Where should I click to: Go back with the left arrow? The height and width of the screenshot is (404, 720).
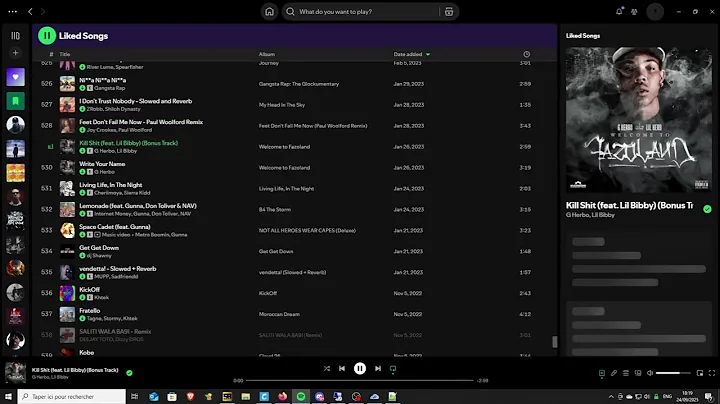(x=30, y=11)
